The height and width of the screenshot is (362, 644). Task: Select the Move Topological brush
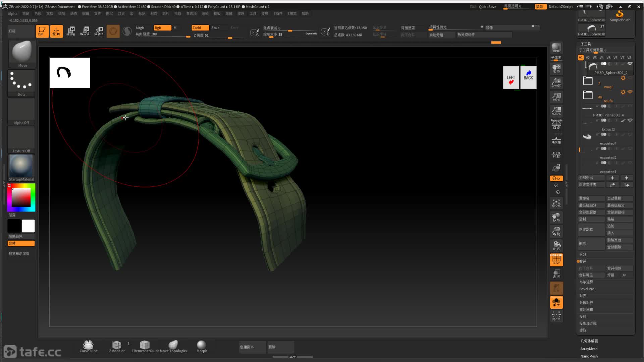(173, 347)
